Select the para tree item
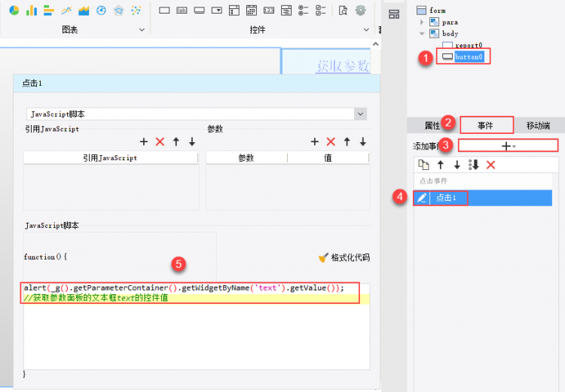 tap(444, 23)
